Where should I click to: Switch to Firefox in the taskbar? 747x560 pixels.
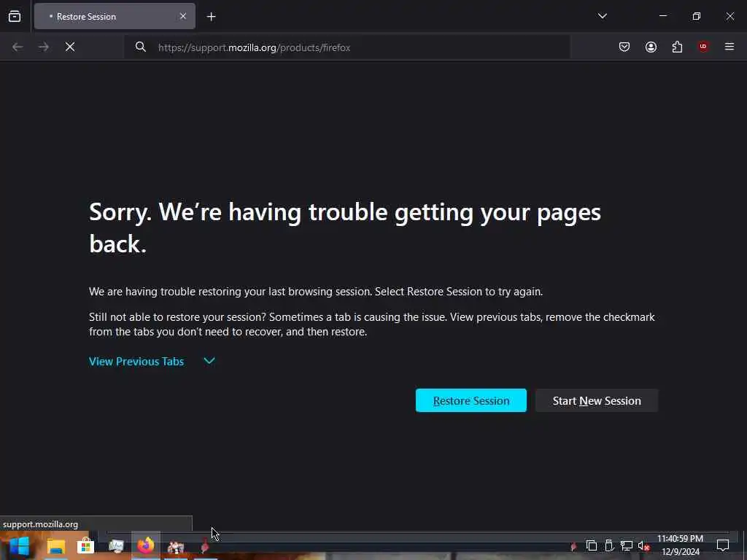146,545
